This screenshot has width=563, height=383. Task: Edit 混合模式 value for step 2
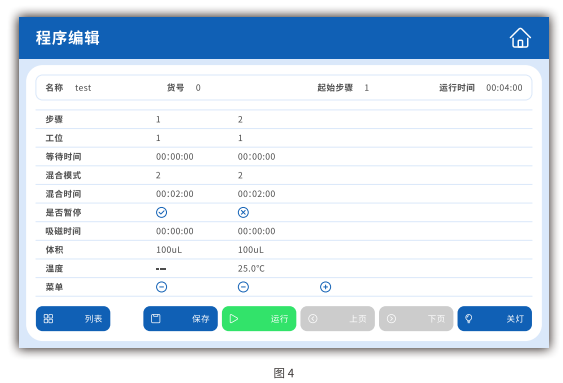[240, 175]
